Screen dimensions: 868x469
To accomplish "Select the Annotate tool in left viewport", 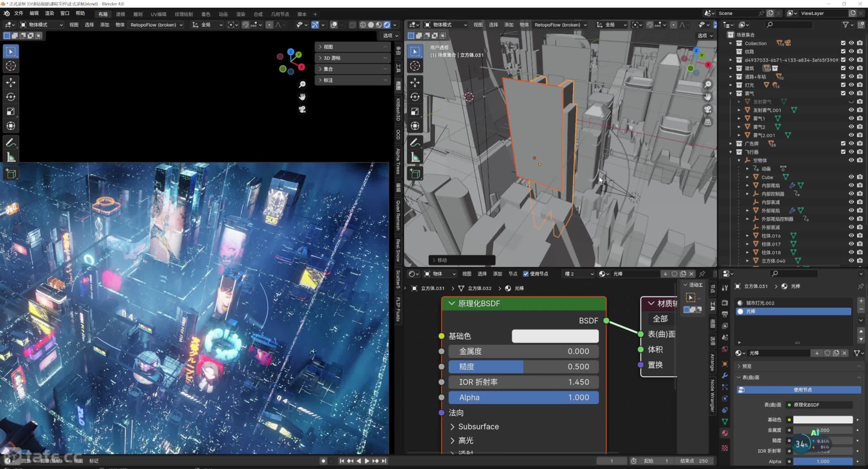I will [11, 143].
